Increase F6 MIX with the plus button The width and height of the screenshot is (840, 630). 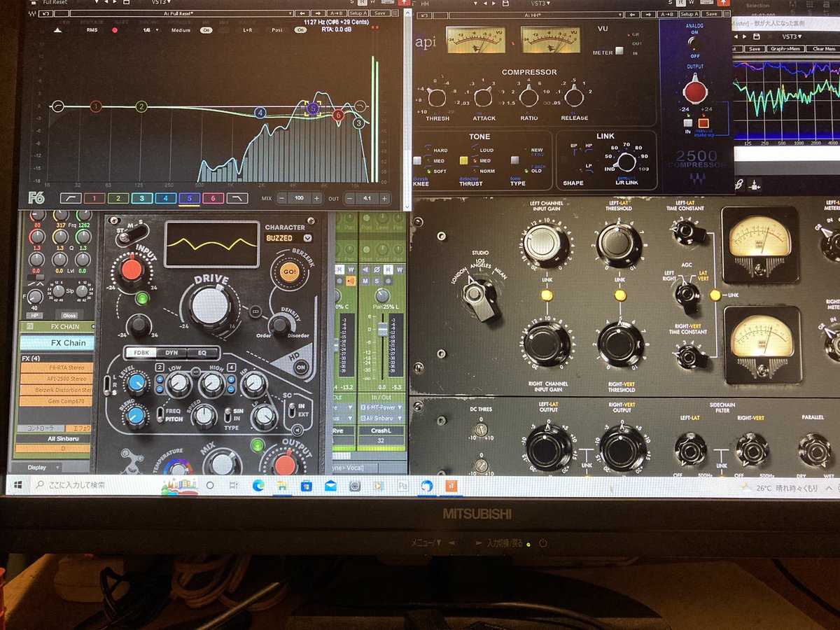pyautogui.click(x=316, y=199)
